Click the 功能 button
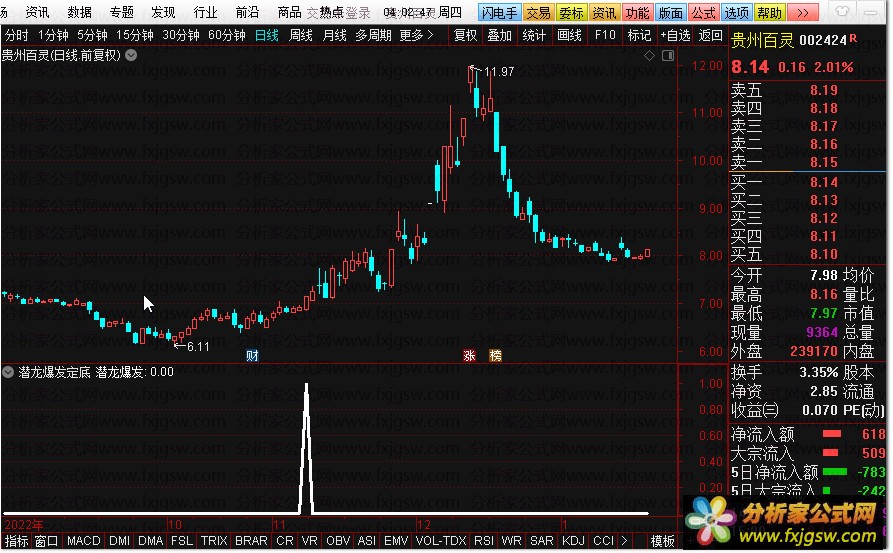893x553 pixels. click(x=637, y=13)
